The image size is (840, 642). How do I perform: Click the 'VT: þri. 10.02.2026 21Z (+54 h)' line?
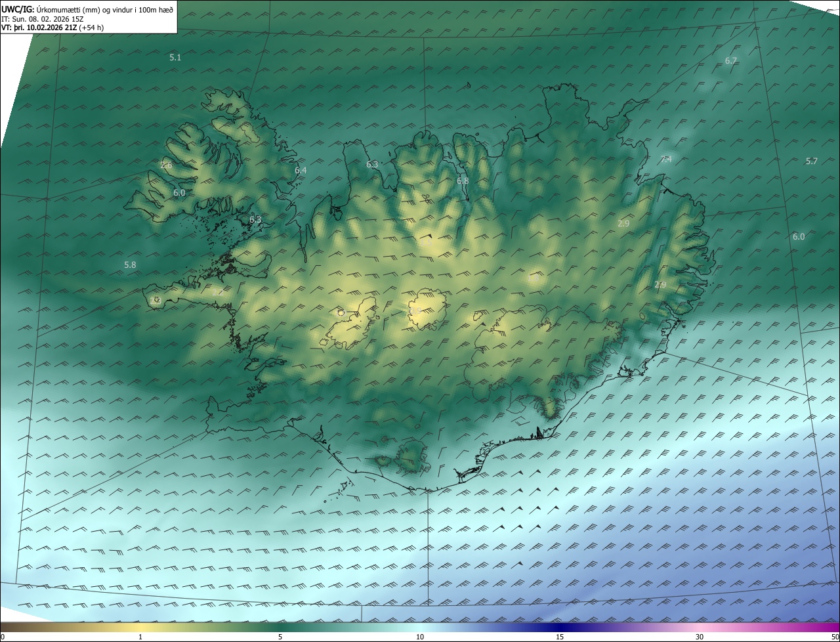point(52,28)
